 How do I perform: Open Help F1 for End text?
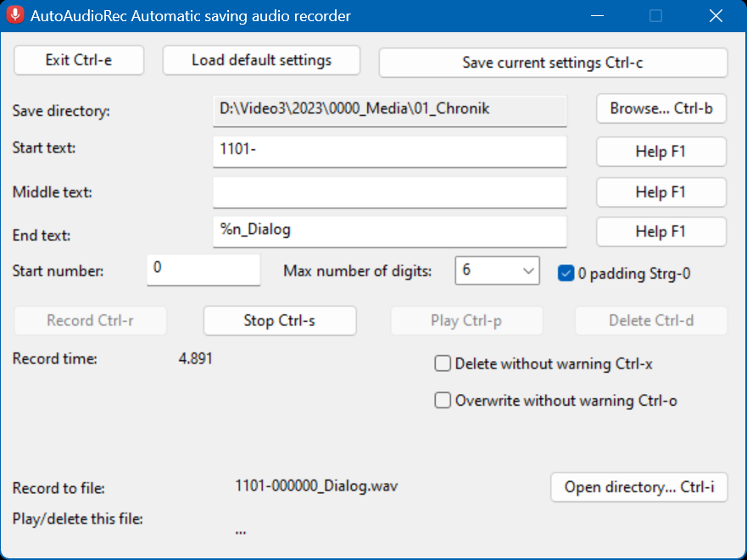661,231
